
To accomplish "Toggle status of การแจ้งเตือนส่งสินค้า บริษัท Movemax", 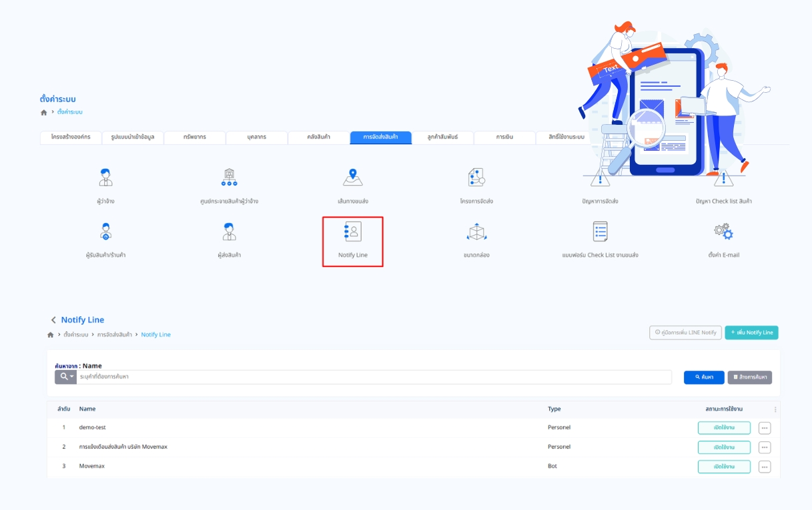I will [723, 447].
